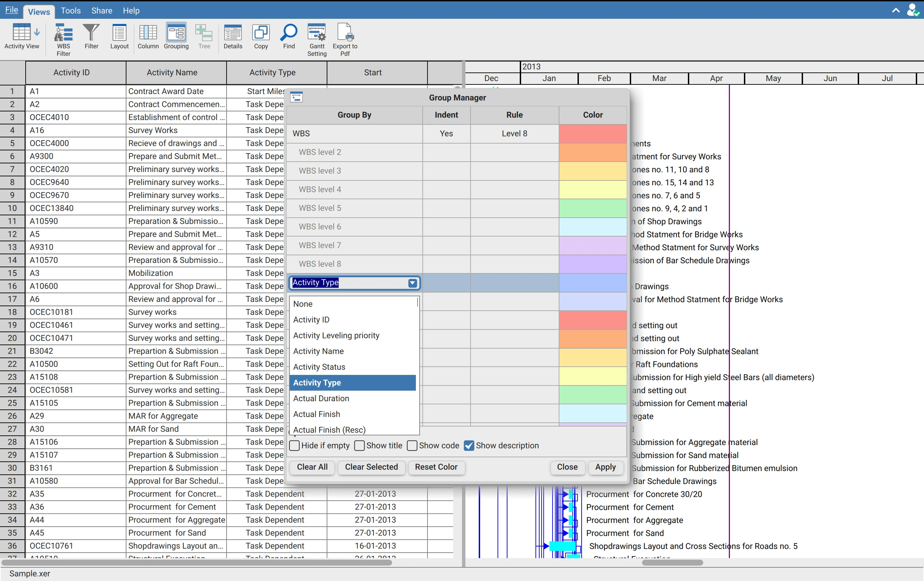Open the Help tab
This screenshot has height=581, width=924.
coord(131,10)
